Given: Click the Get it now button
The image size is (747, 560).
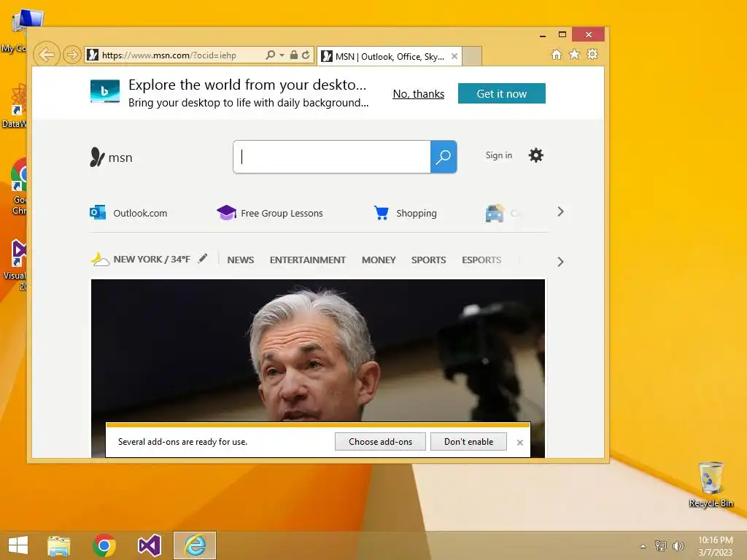Looking at the screenshot, I should click(x=502, y=93).
